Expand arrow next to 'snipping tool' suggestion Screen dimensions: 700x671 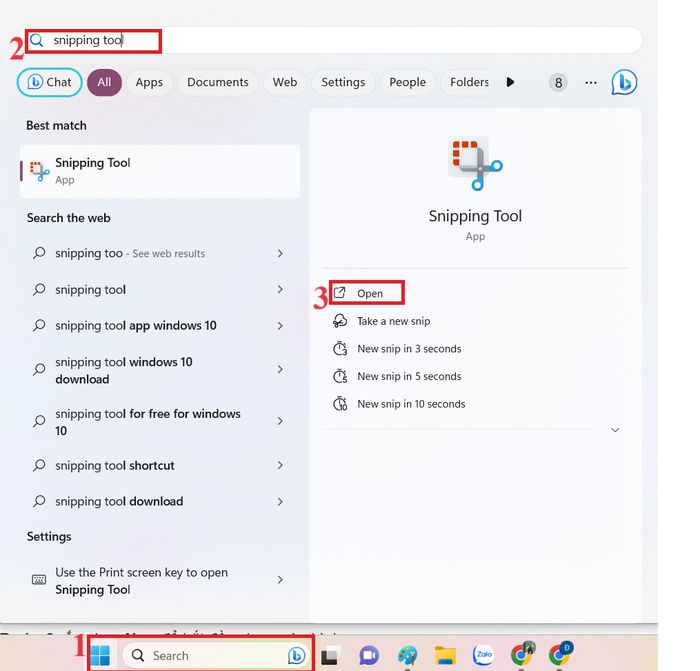tap(280, 290)
